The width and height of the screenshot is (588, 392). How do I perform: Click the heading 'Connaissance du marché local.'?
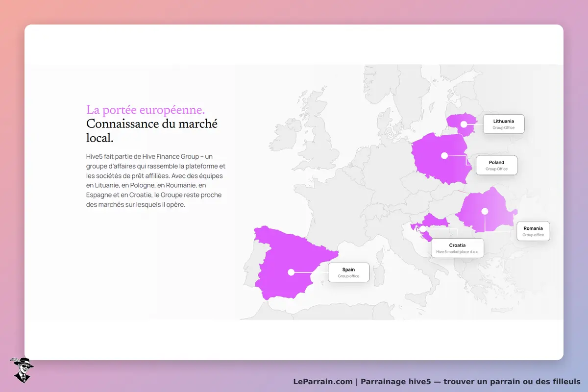coord(152,131)
